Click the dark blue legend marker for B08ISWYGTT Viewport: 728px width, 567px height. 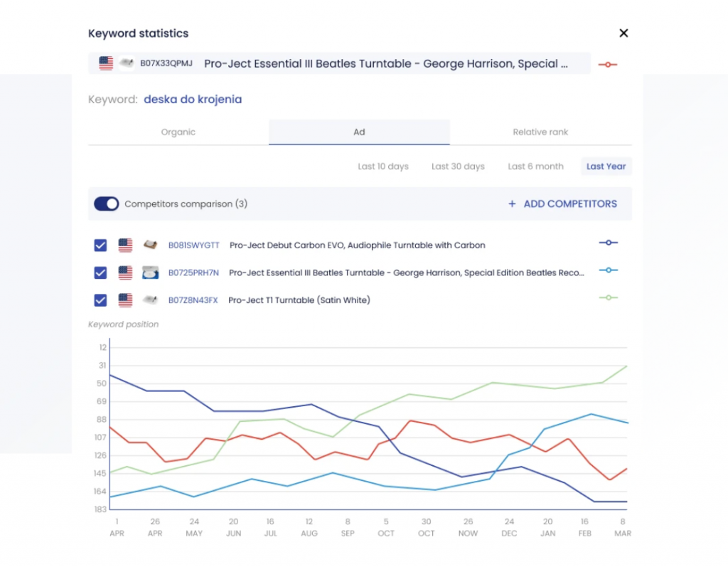click(609, 244)
